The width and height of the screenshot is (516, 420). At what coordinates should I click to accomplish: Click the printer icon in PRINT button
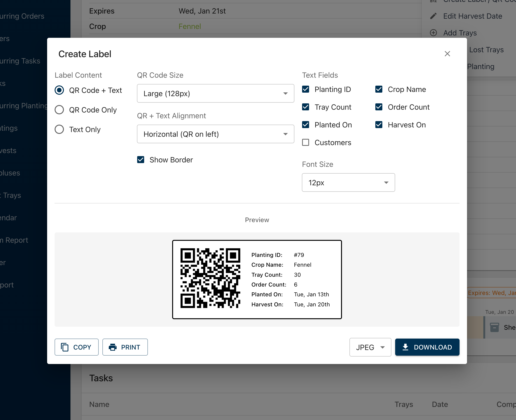pyautogui.click(x=112, y=347)
